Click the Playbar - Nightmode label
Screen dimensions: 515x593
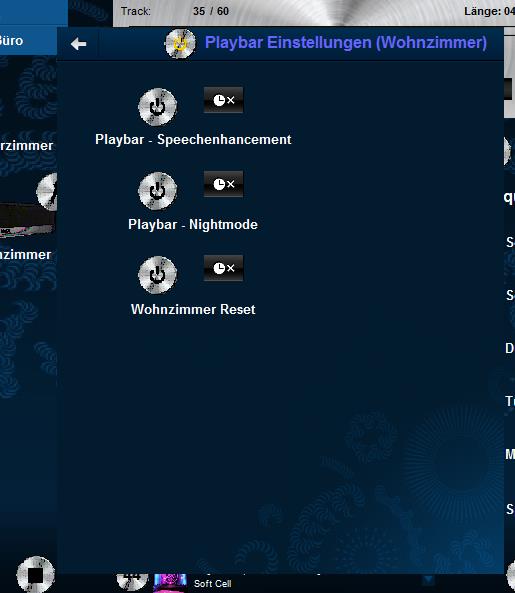(193, 224)
